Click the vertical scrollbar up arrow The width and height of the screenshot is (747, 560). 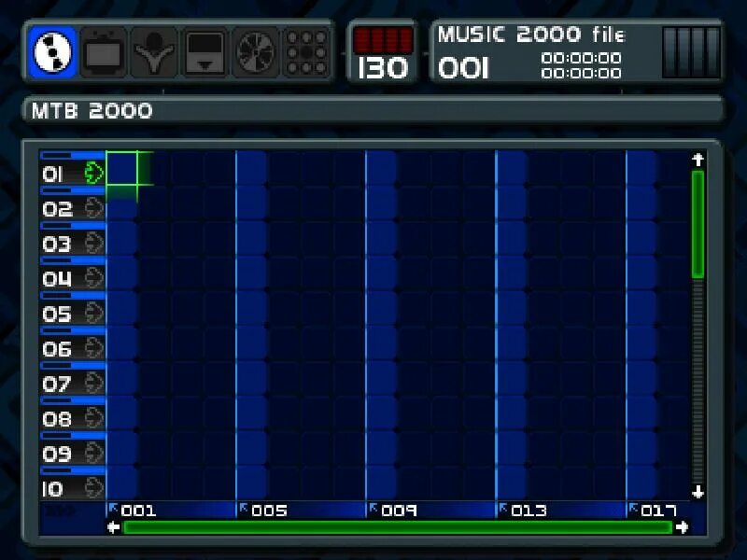tap(698, 160)
